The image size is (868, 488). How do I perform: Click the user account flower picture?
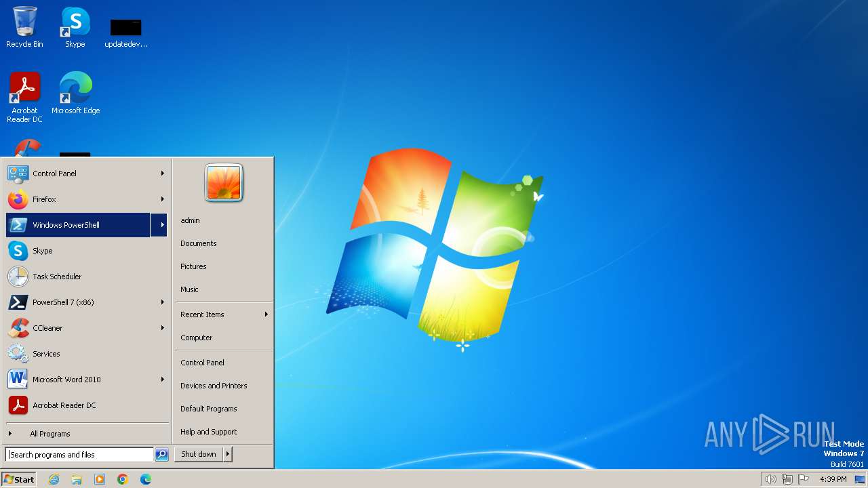click(224, 182)
